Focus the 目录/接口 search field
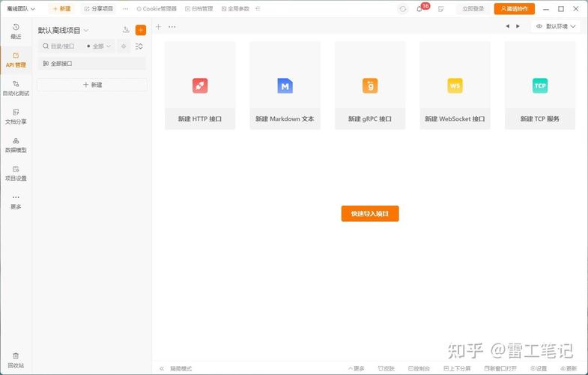This screenshot has width=588, height=375. coord(62,46)
